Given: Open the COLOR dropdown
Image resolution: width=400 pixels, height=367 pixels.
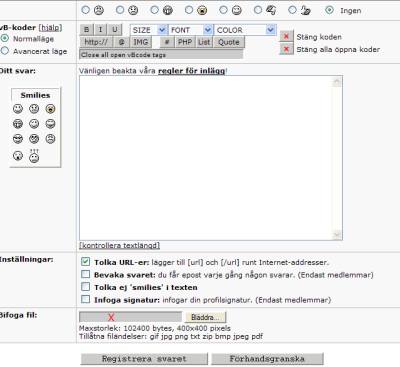Looking at the screenshot, I should (245, 30).
